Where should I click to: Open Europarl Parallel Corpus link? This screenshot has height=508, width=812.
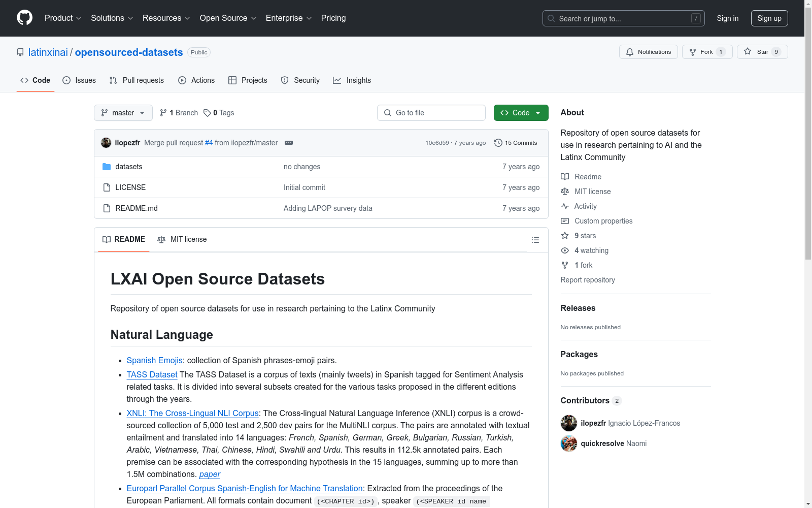(x=245, y=488)
